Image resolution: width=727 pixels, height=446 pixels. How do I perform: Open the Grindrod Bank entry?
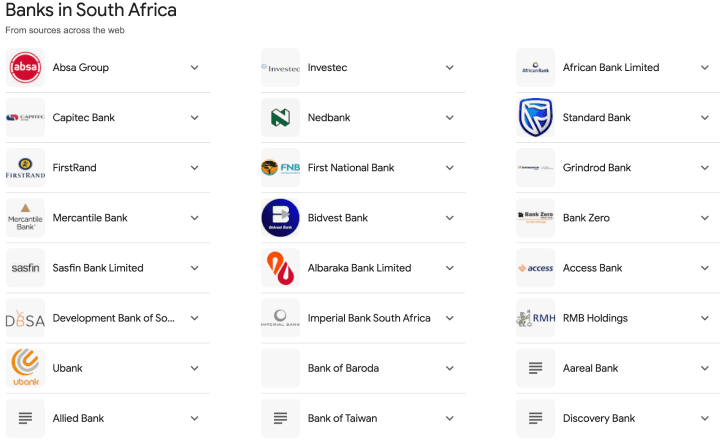(618, 168)
